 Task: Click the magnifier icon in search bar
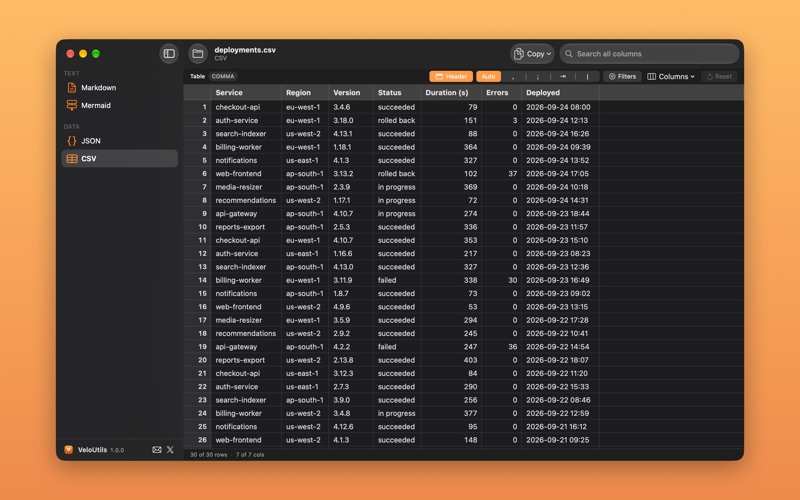(568, 54)
